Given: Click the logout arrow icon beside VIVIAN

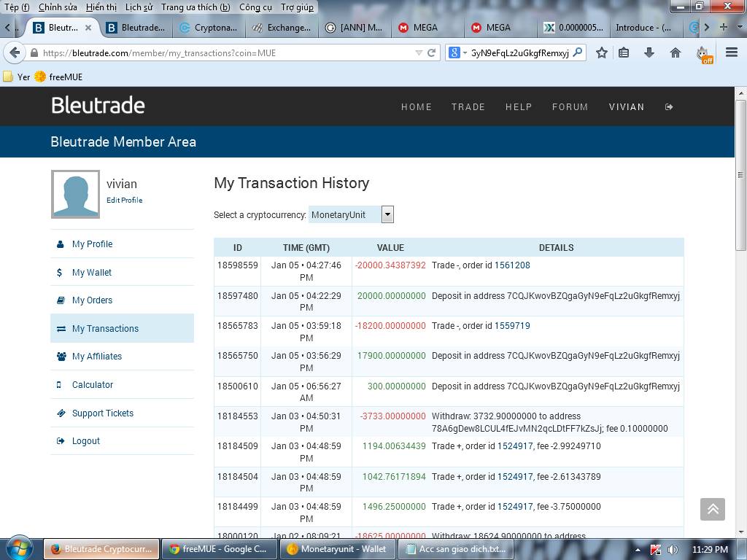Looking at the screenshot, I should coord(669,107).
